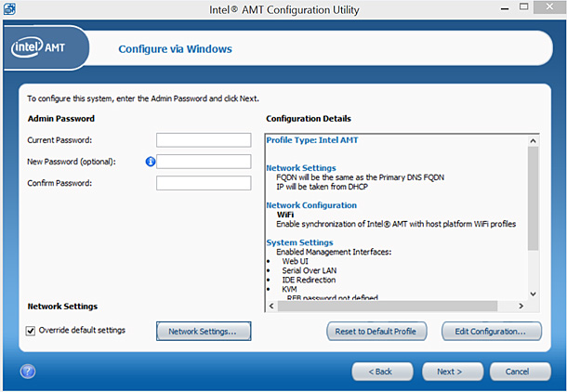Click the Configuration Details scroll-down arrow

point(533,294)
